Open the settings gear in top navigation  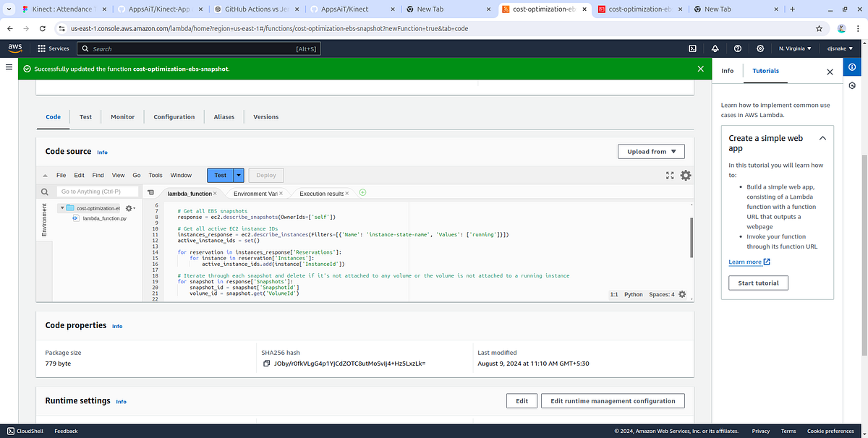coord(759,48)
